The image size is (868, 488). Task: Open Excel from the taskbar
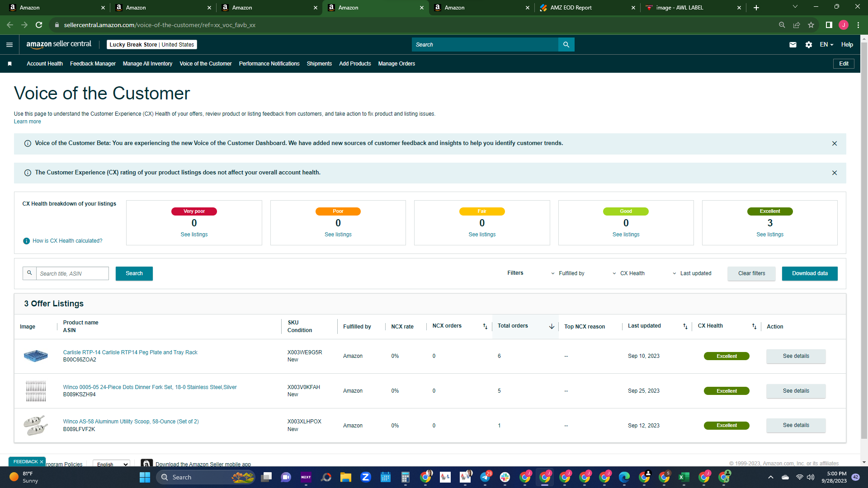[684, 477]
